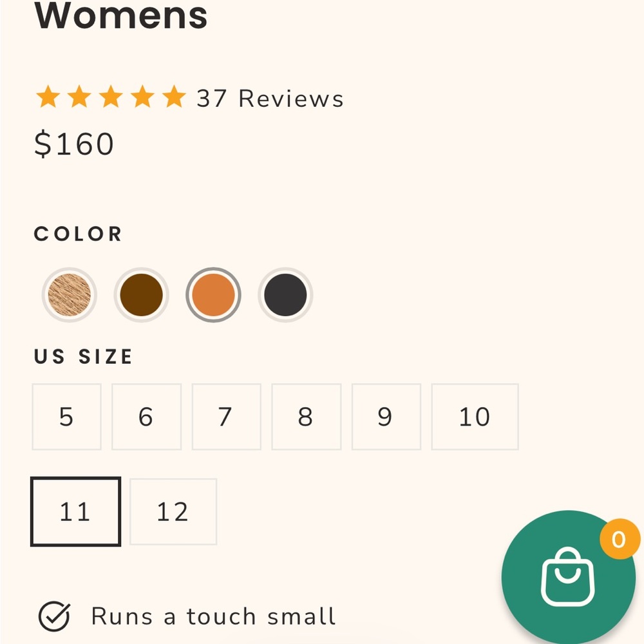This screenshot has height=644, width=644.
Task: Click the fifth rating star
Action: click(174, 97)
